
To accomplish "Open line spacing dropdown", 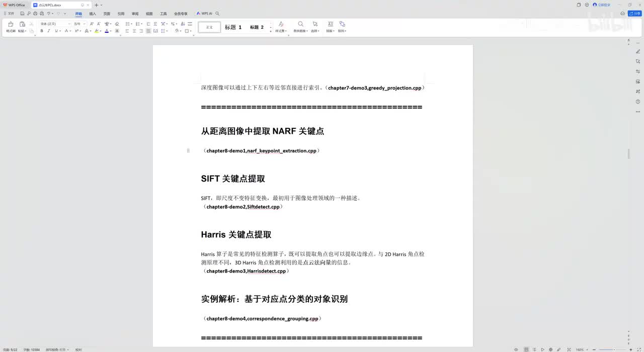I will pyautogui.click(x=166, y=31).
